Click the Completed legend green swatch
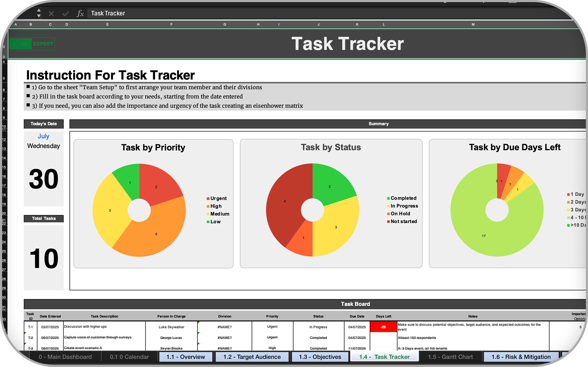Viewport: 588px width, 367px height. (x=388, y=198)
